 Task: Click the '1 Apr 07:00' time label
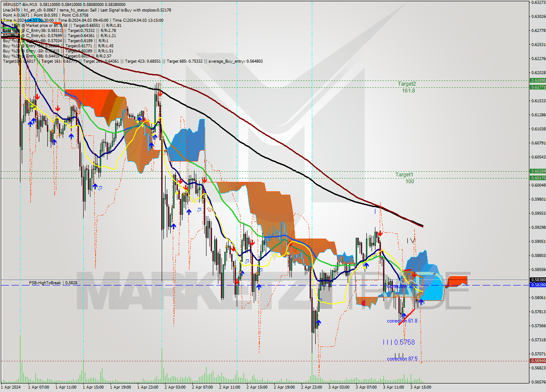[x=38, y=387]
